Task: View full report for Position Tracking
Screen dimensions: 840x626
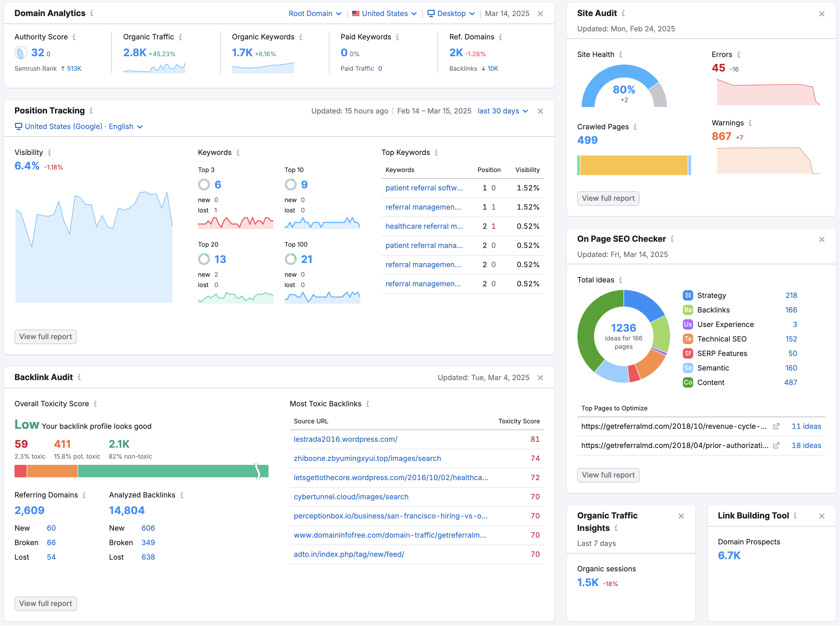Action: tap(46, 337)
